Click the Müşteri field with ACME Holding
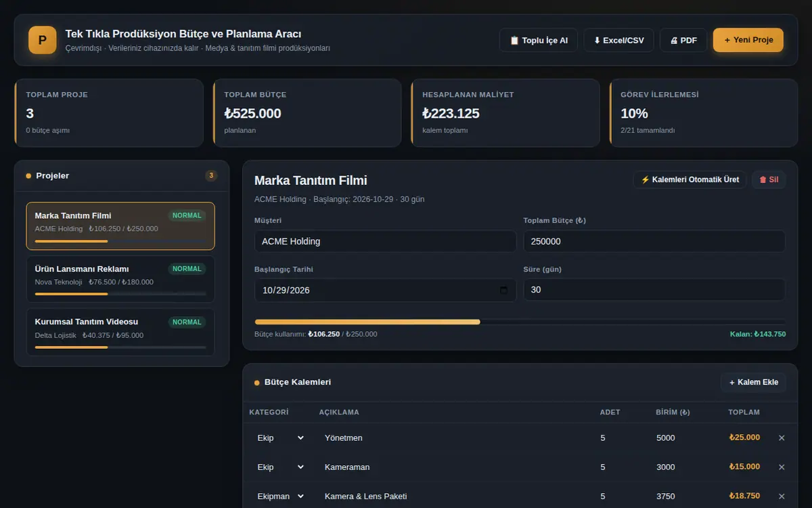This screenshot has height=508, width=812. coord(385,241)
